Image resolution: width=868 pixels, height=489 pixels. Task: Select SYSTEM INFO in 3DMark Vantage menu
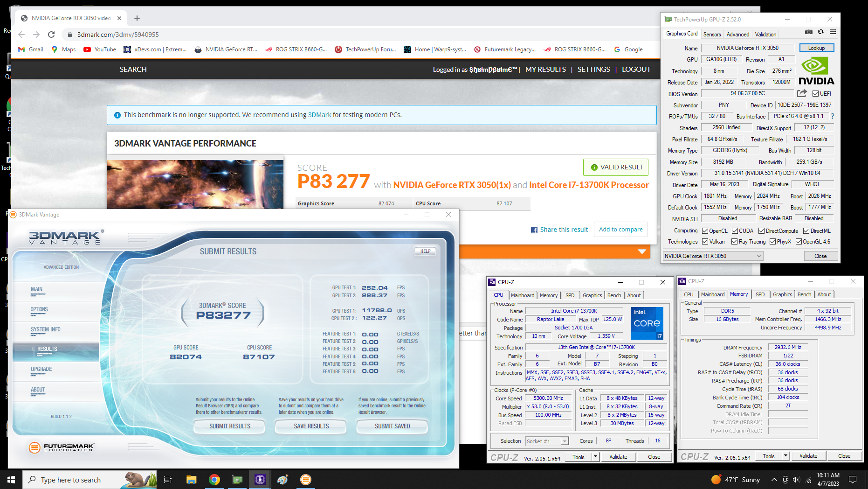click(x=46, y=329)
